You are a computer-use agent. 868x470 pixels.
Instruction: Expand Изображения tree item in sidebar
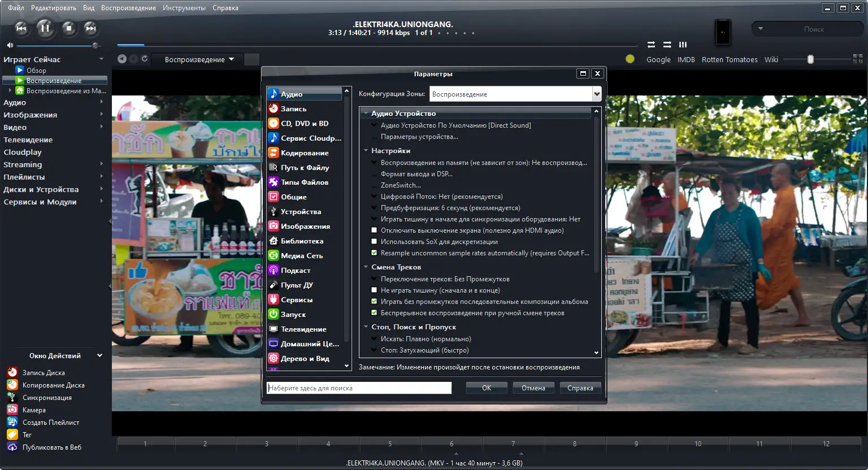click(x=102, y=115)
